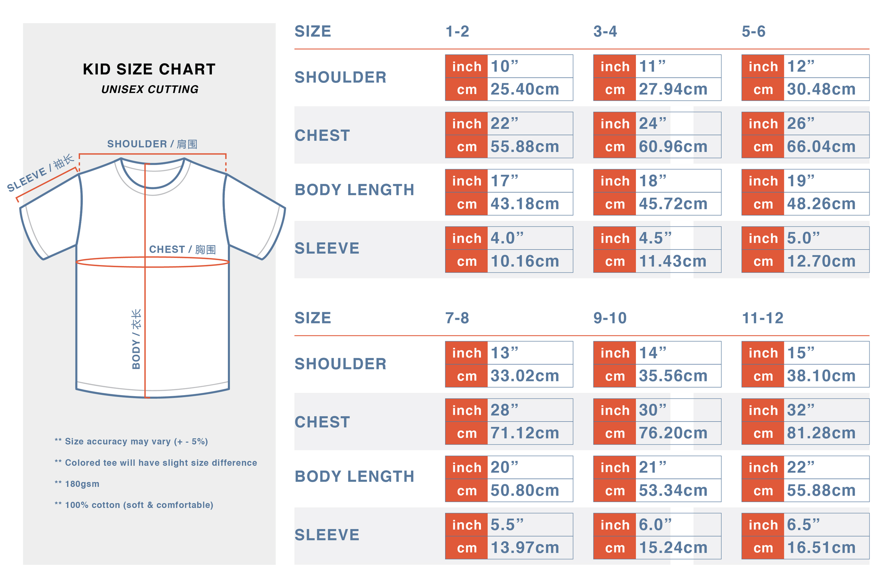
Task: Click the 76.20cm chest value
Action: coord(673,433)
